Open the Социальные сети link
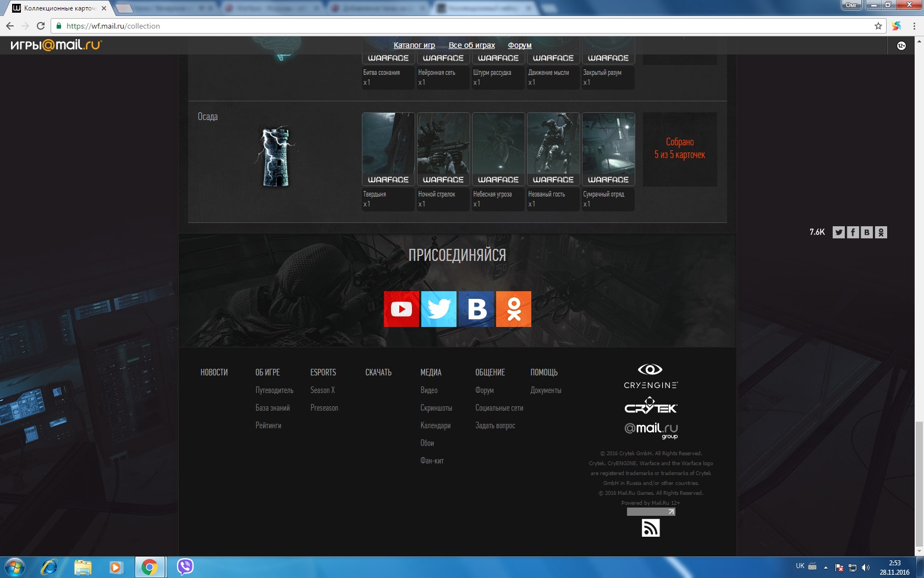924x578 pixels. (x=499, y=408)
